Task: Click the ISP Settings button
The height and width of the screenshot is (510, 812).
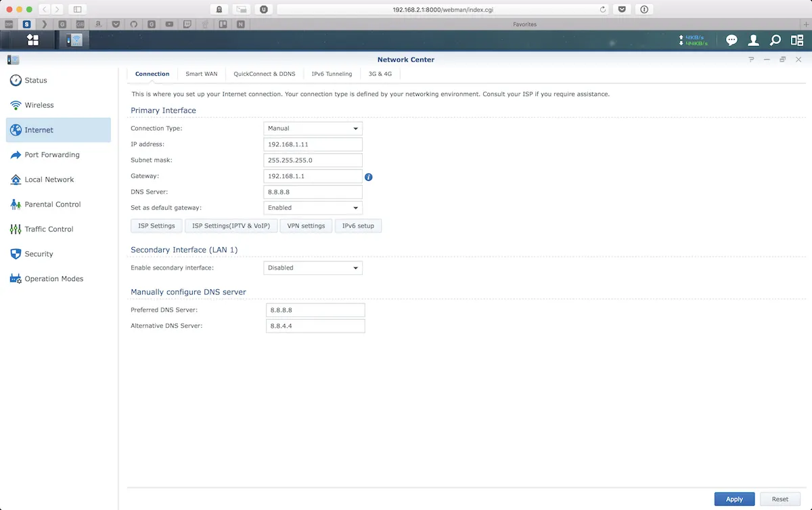Action: tap(156, 226)
